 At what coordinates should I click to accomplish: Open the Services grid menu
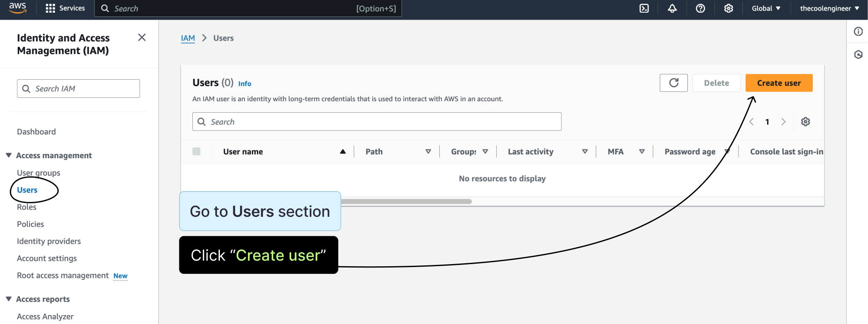65,8
